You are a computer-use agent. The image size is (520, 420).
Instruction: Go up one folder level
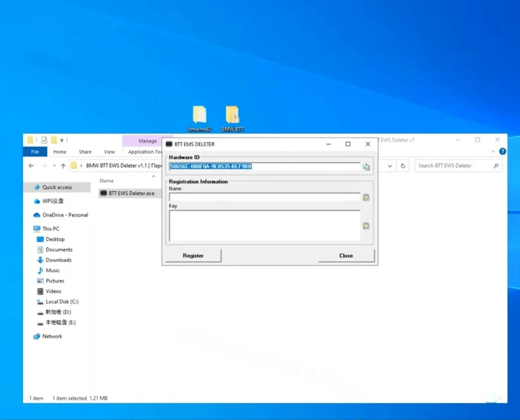(x=63, y=166)
